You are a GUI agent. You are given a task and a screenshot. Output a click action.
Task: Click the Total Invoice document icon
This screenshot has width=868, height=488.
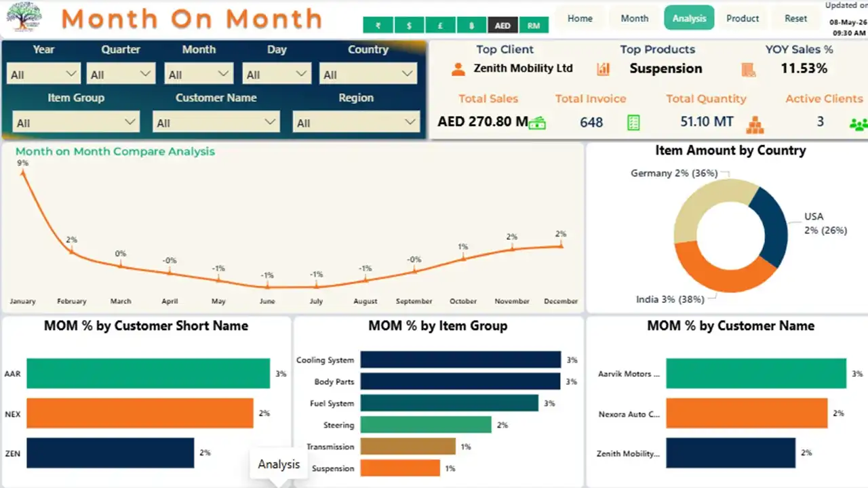[x=633, y=123]
